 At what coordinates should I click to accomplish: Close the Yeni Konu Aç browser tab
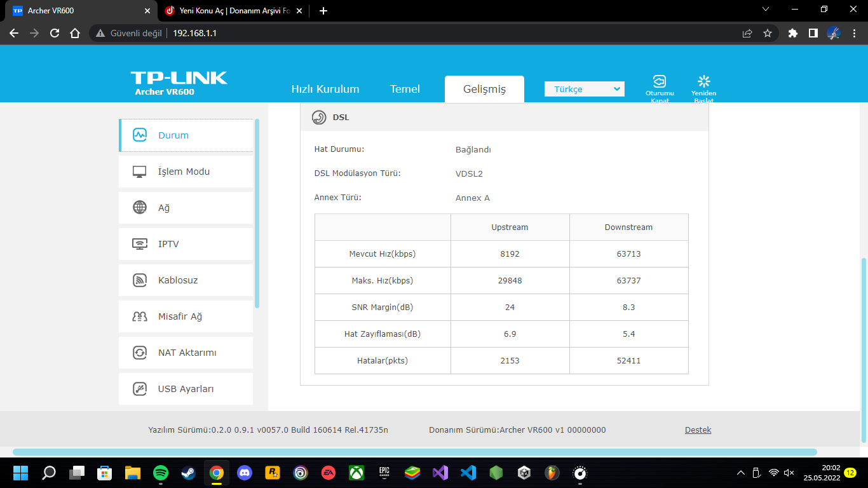pyautogui.click(x=299, y=11)
